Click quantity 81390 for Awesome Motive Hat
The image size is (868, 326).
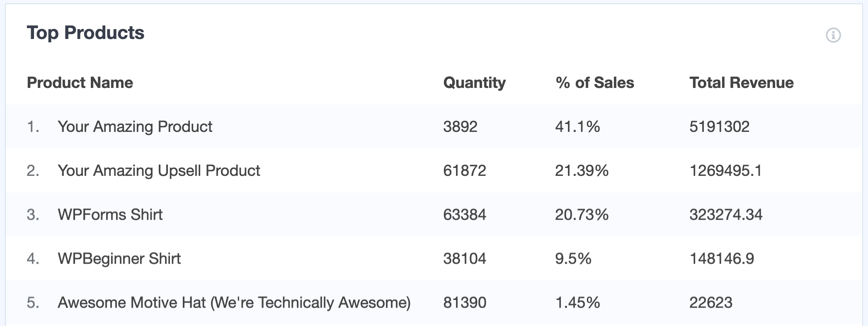coord(464,302)
